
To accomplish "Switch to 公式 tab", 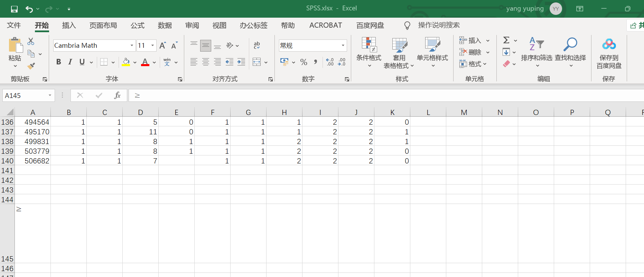I will tap(137, 25).
